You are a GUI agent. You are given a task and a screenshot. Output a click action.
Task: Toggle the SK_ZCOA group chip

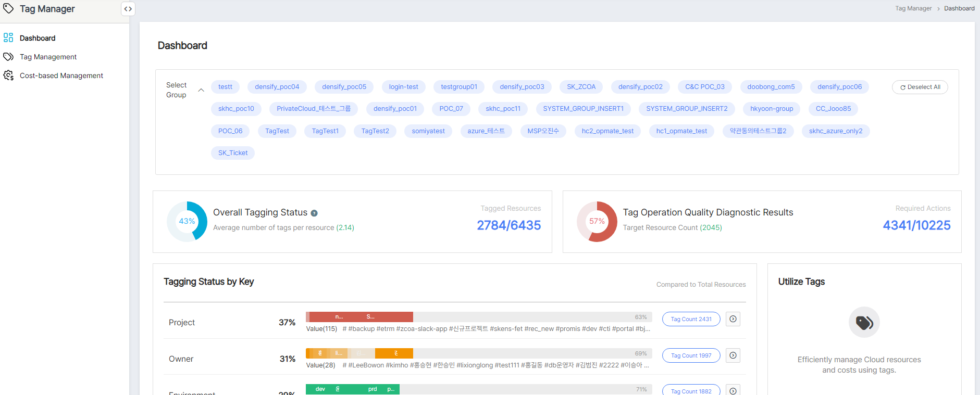pos(581,87)
